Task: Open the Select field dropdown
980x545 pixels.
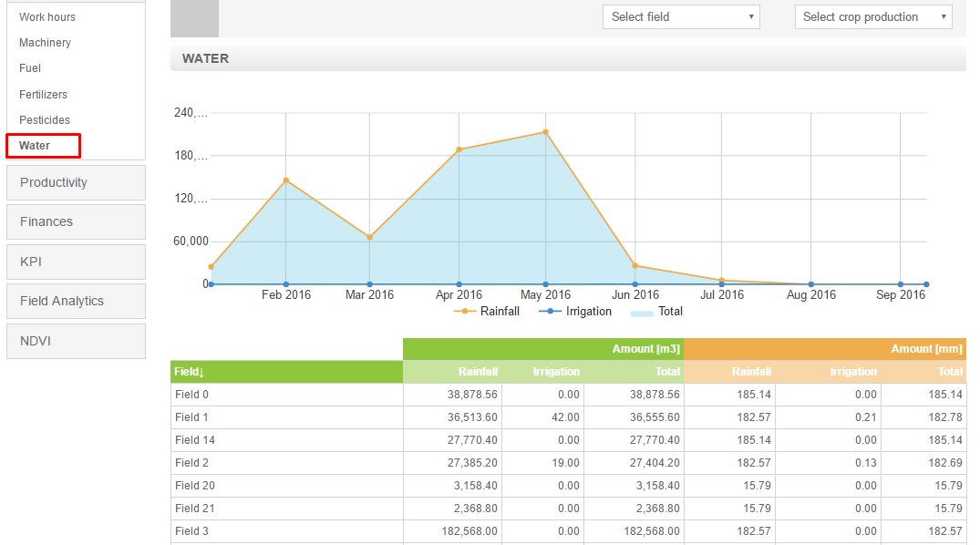Action: coord(681,17)
